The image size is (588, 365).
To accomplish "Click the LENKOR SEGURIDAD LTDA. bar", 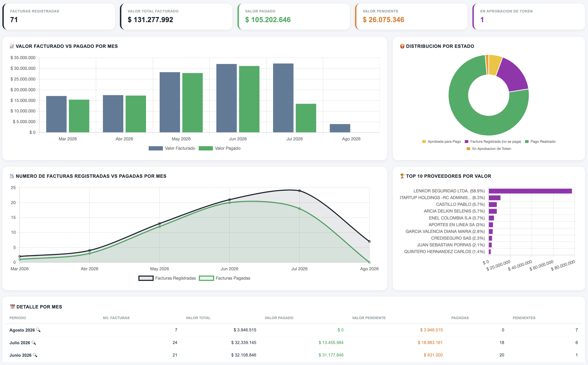I will pos(530,191).
